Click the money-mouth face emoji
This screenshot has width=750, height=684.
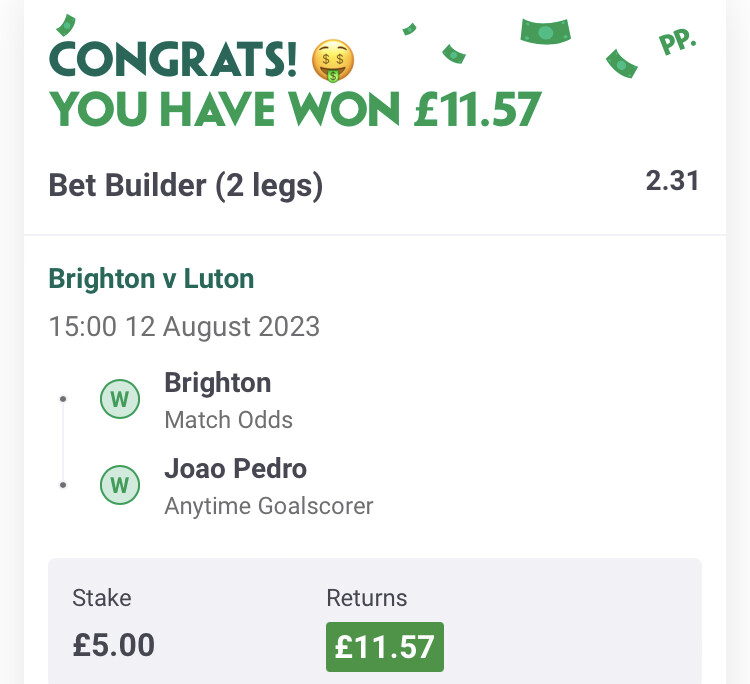[333, 61]
